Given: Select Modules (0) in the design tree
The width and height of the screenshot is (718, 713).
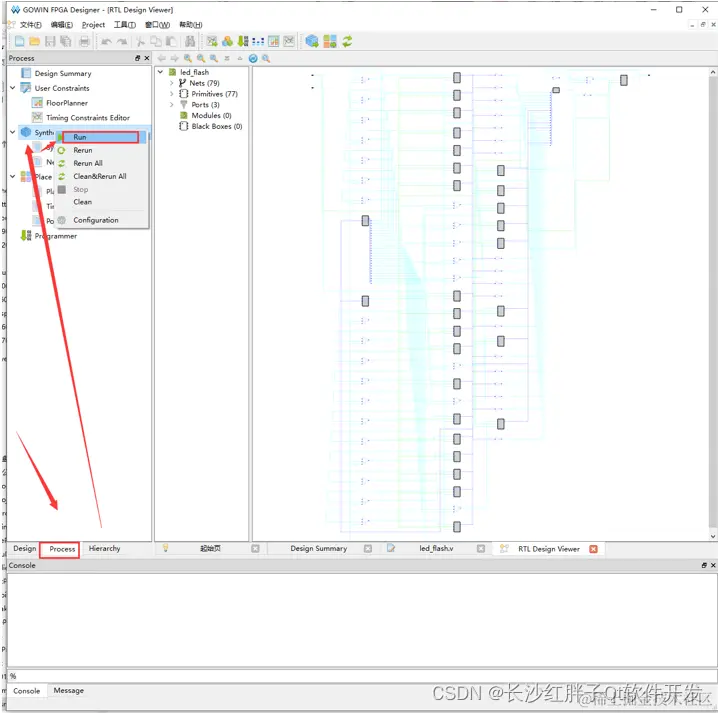Looking at the screenshot, I should (x=211, y=115).
